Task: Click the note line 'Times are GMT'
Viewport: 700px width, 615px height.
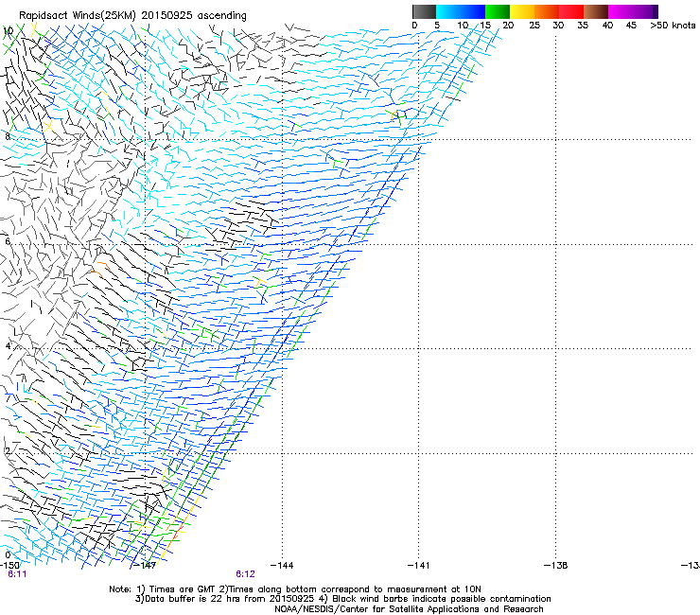Action: coord(183,589)
